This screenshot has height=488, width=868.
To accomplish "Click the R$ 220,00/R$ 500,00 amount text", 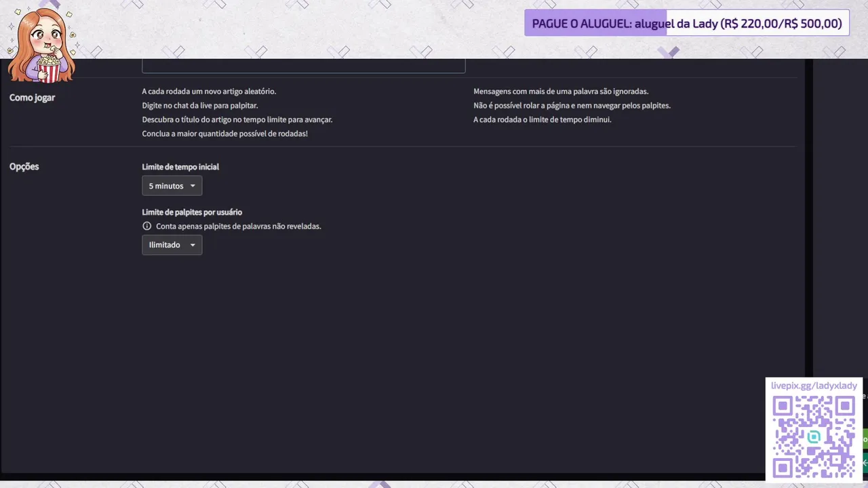I will [x=781, y=24].
